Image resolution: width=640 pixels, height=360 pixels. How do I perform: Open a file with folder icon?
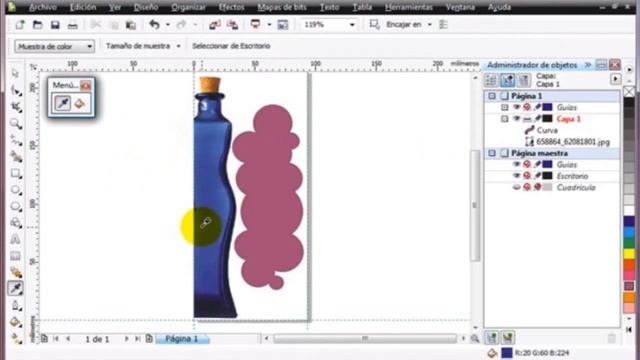click(37, 24)
